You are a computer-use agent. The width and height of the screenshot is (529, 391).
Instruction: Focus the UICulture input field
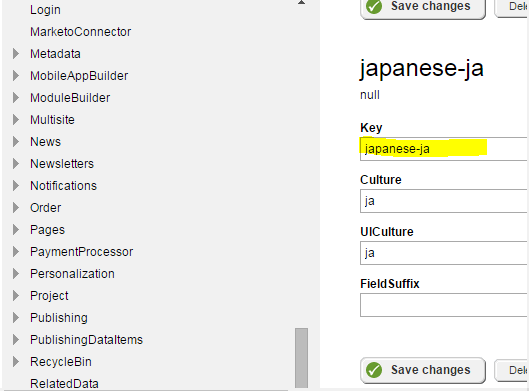pos(444,253)
